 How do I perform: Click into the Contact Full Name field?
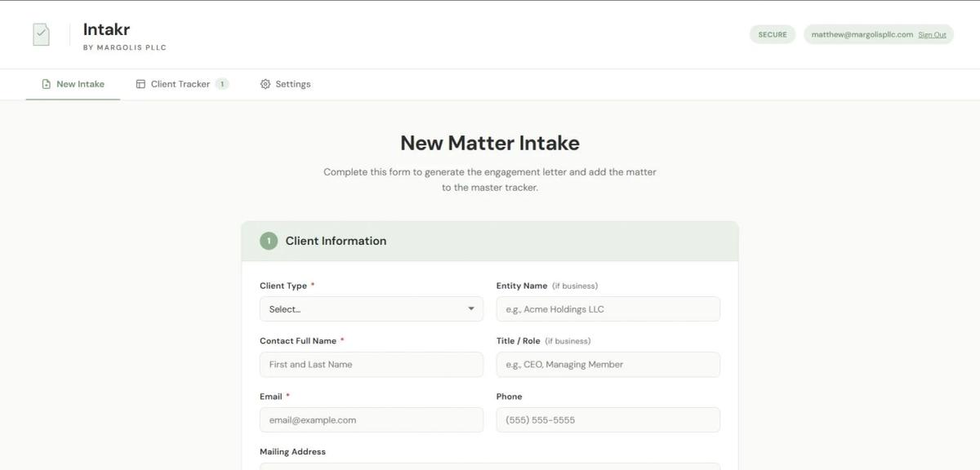pyautogui.click(x=371, y=365)
